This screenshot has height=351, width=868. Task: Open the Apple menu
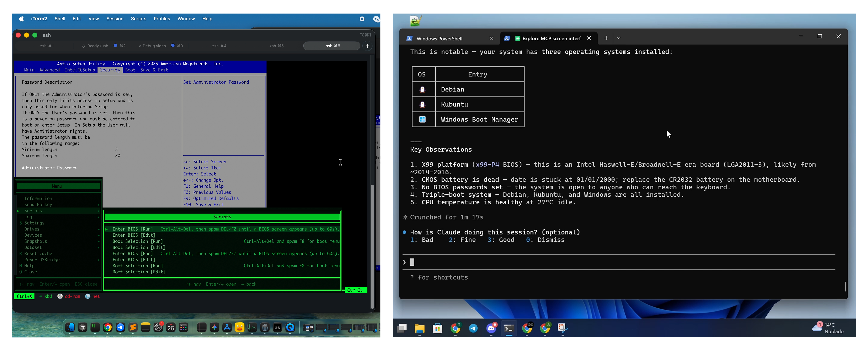click(21, 19)
